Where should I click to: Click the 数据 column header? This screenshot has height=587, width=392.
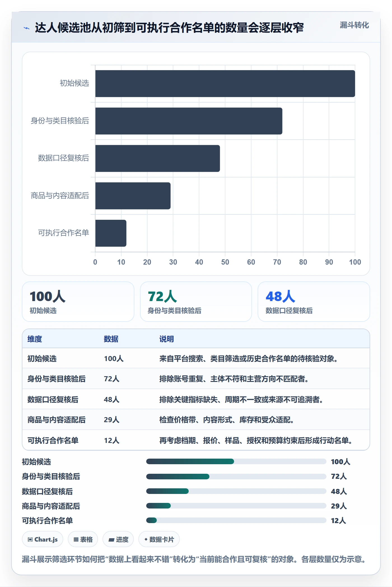pyautogui.click(x=111, y=339)
